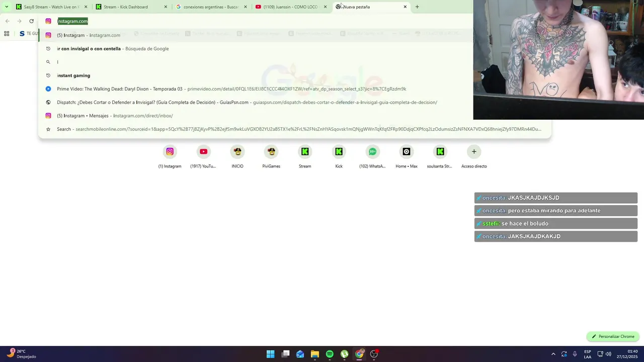Open File Explorer from the taskbar
Image resolution: width=644 pixels, height=362 pixels.
pyautogui.click(x=315, y=354)
